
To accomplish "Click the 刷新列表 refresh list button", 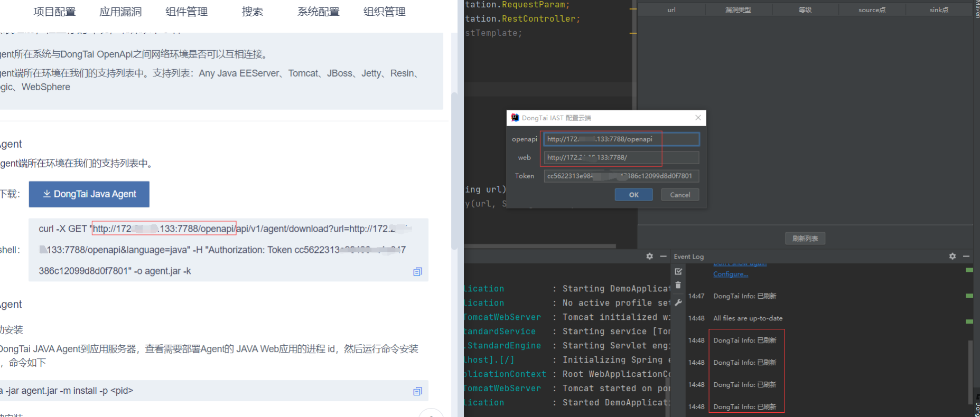I will [805, 239].
